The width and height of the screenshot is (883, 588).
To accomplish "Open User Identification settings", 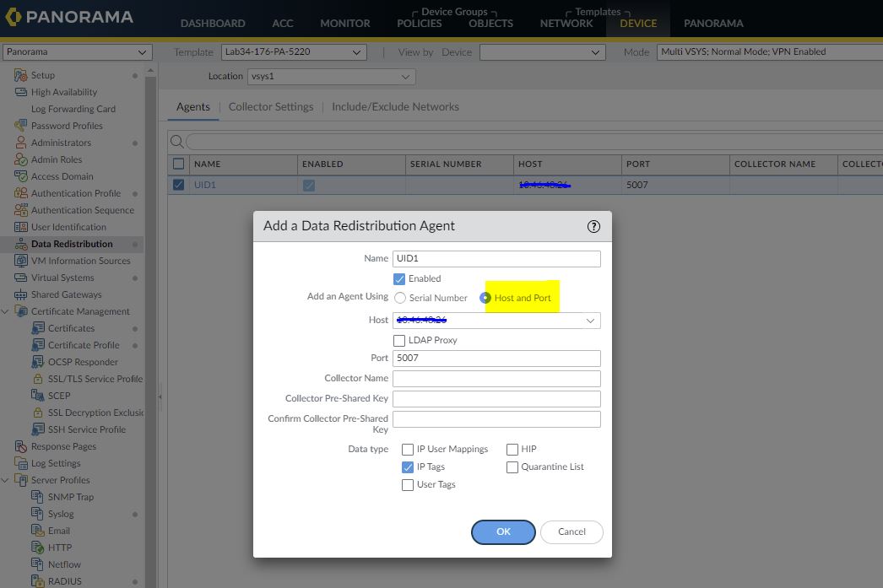I will click(x=69, y=227).
